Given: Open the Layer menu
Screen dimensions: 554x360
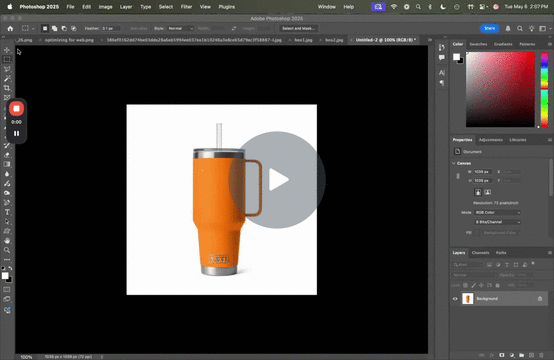Looking at the screenshot, I should (x=126, y=7).
